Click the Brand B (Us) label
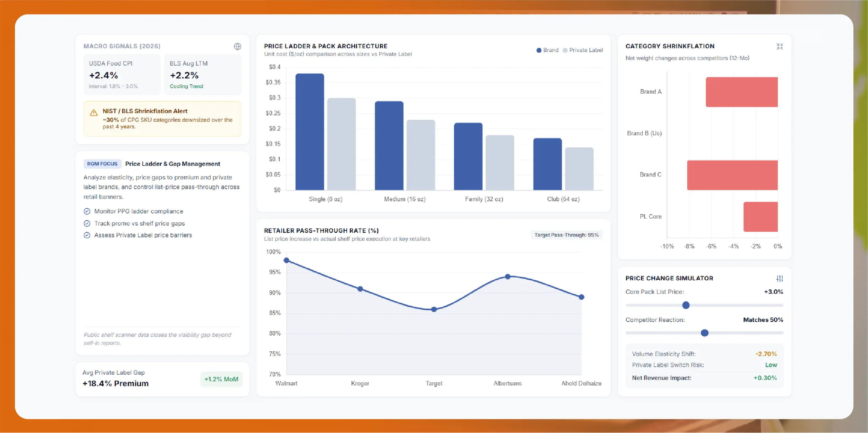 (x=644, y=133)
